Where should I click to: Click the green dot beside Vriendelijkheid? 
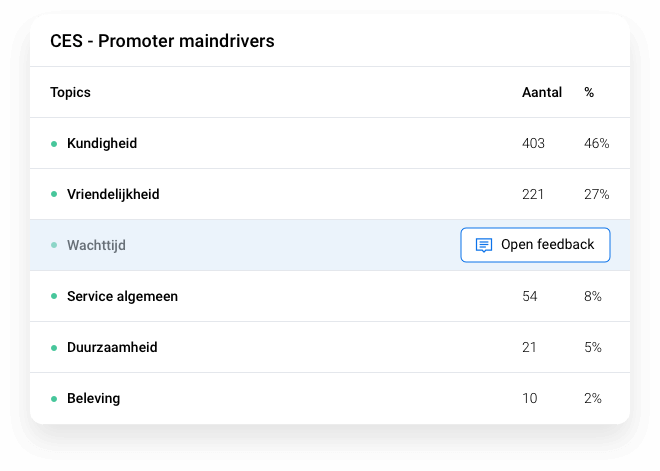pos(54,194)
